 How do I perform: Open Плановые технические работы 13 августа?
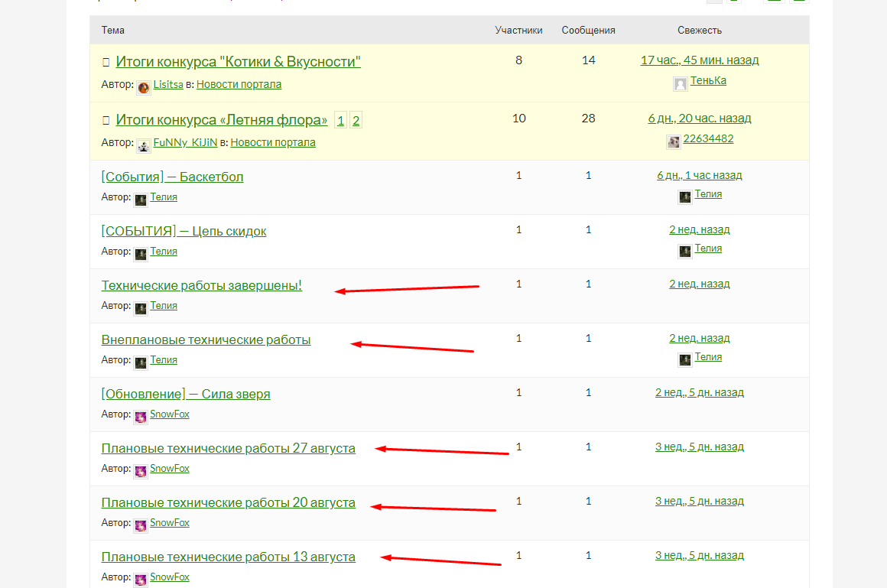(228, 557)
